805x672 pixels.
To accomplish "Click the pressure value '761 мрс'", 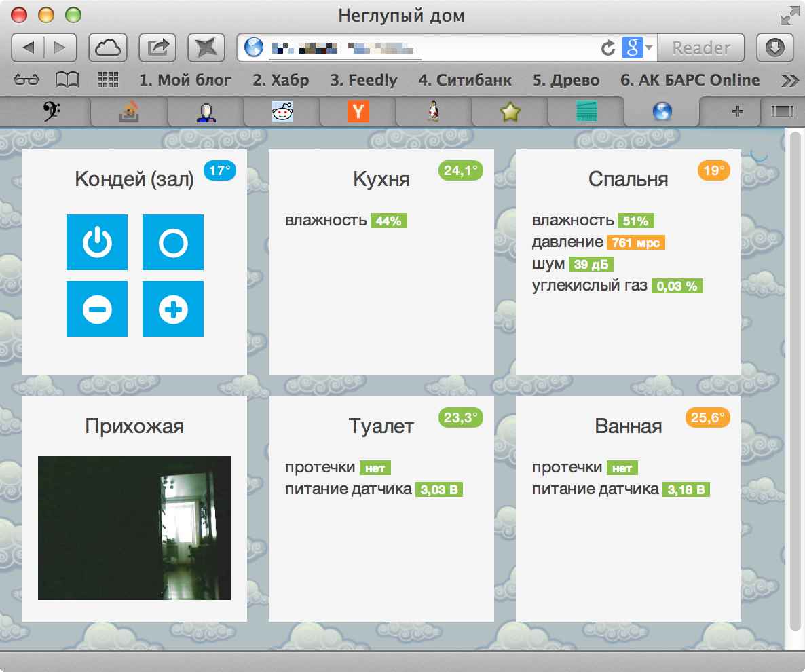I will [x=635, y=242].
